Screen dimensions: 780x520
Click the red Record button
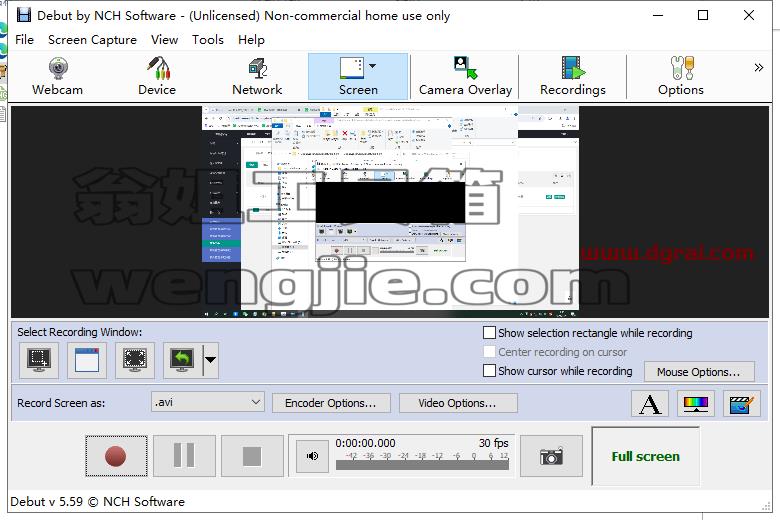[x=116, y=456]
